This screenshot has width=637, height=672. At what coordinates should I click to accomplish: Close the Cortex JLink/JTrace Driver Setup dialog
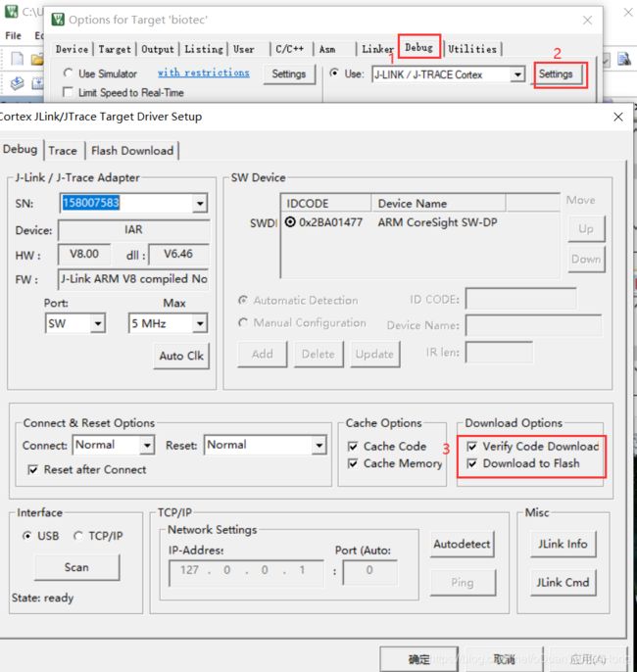[617, 117]
